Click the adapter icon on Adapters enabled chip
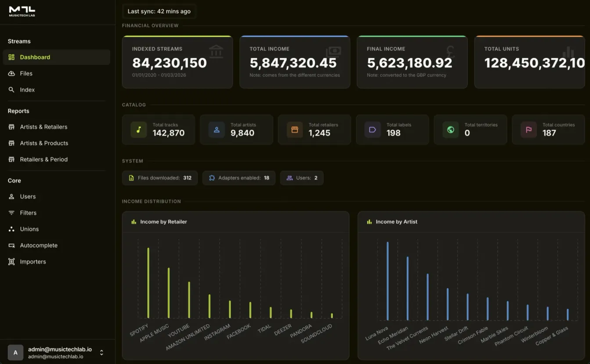Screen dimensions: 590x364 212,178
